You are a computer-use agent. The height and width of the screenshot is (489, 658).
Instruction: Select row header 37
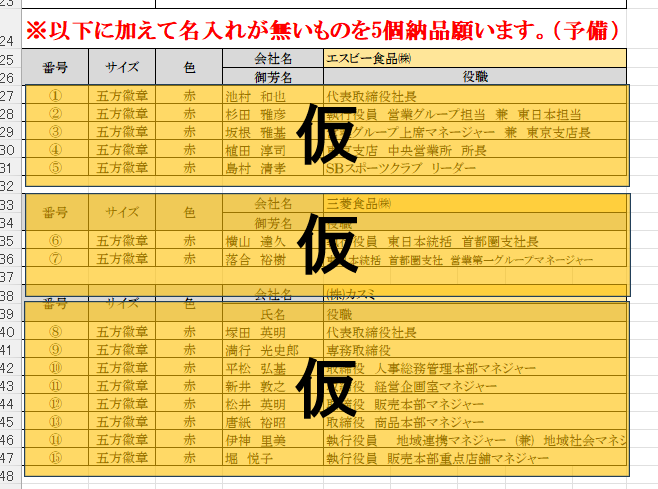click(10, 277)
